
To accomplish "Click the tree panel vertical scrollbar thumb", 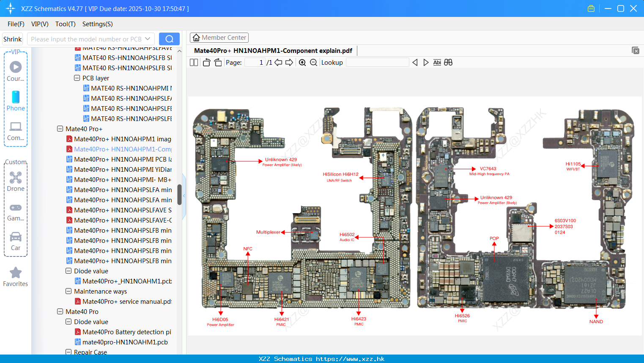I will pos(179,195).
